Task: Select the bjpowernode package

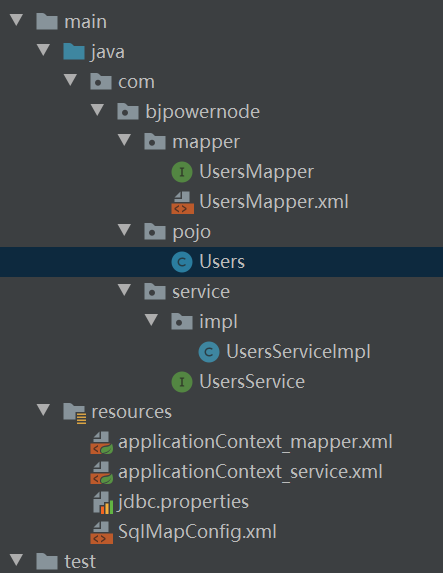Action: pyautogui.click(x=202, y=112)
